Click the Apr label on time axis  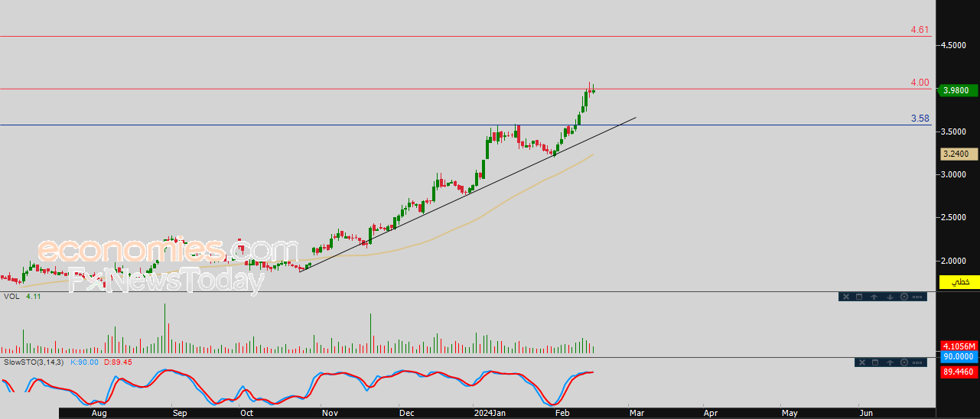coord(711,413)
